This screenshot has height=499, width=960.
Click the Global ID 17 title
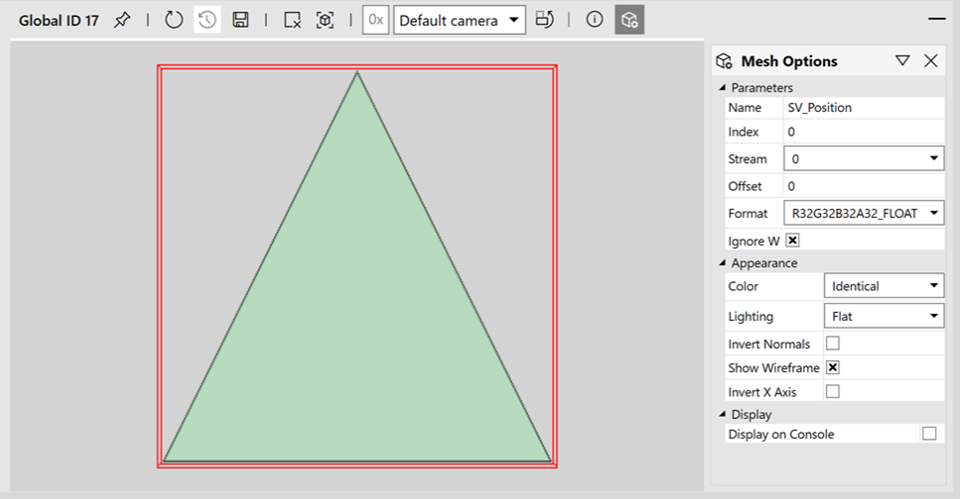pyautogui.click(x=58, y=21)
